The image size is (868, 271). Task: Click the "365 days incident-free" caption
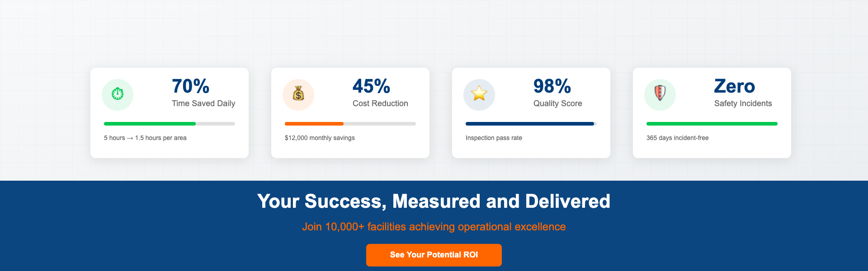(x=677, y=138)
